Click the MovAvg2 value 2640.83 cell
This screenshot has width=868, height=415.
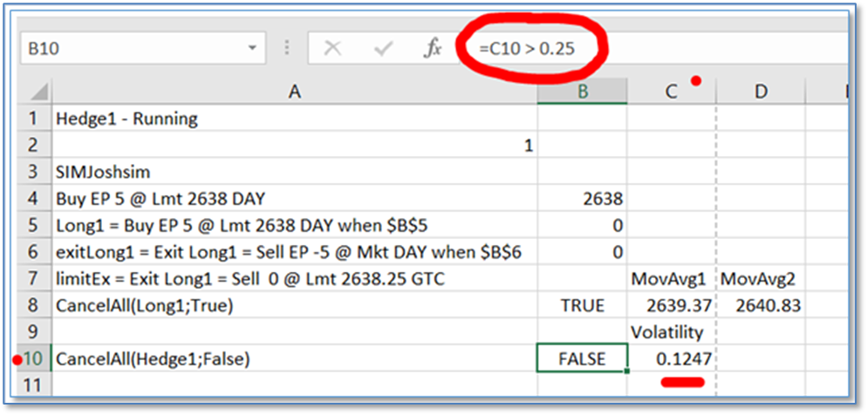(760, 306)
